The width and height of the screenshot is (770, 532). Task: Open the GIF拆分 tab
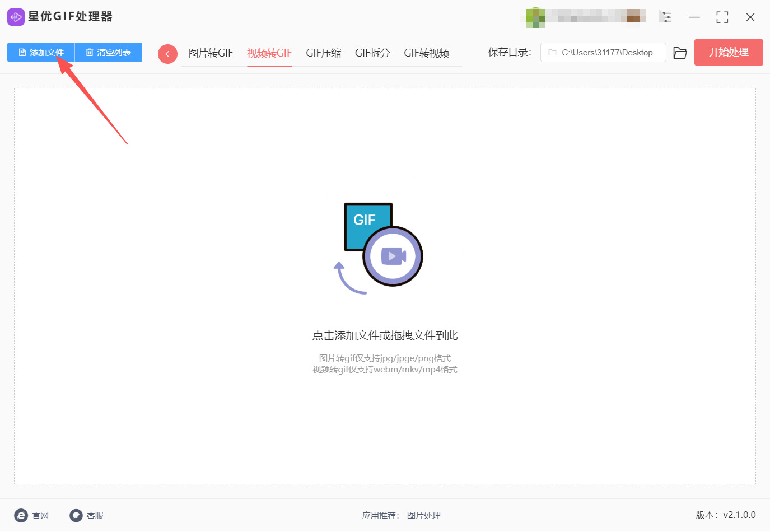(x=372, y=53)
